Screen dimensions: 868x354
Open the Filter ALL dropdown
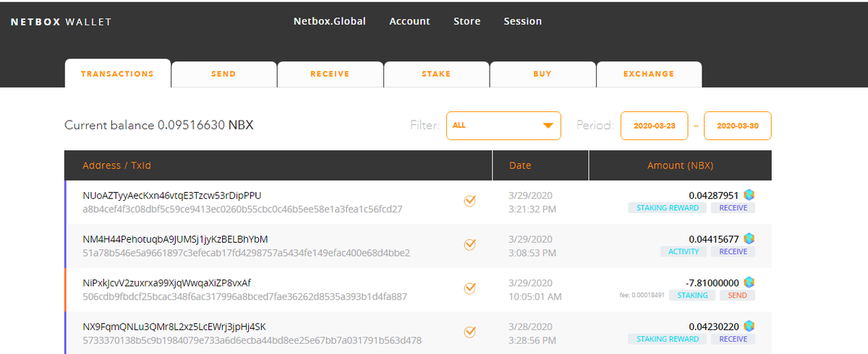(x=503, y=125)
